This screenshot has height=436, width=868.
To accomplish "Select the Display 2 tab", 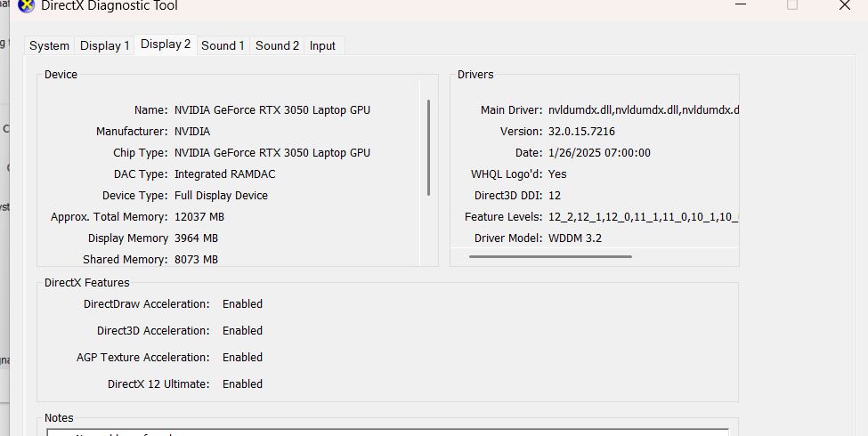I will pos(166,44).
